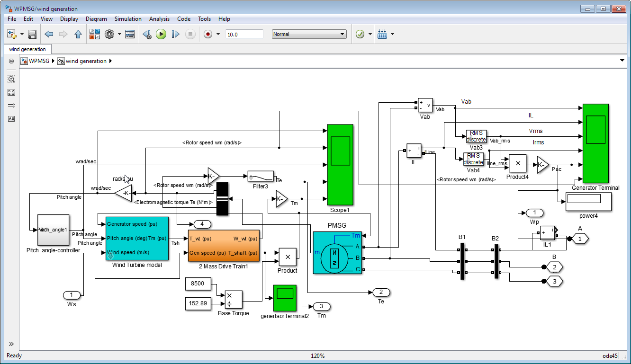The height and width of the screenshot is (364, 631).
Task: Click the Step Forward button
Action: 175,34
